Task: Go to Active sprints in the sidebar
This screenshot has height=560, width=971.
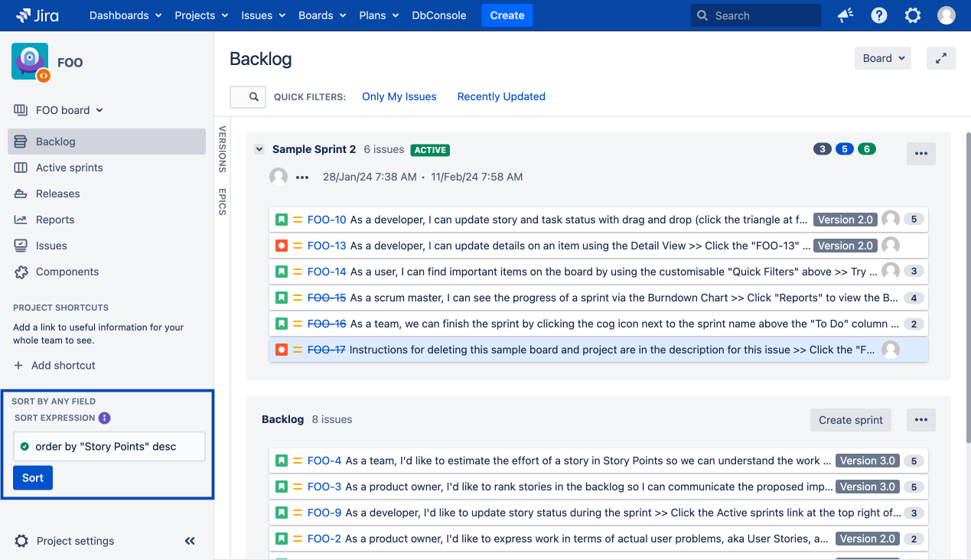Action: [107, 168]
